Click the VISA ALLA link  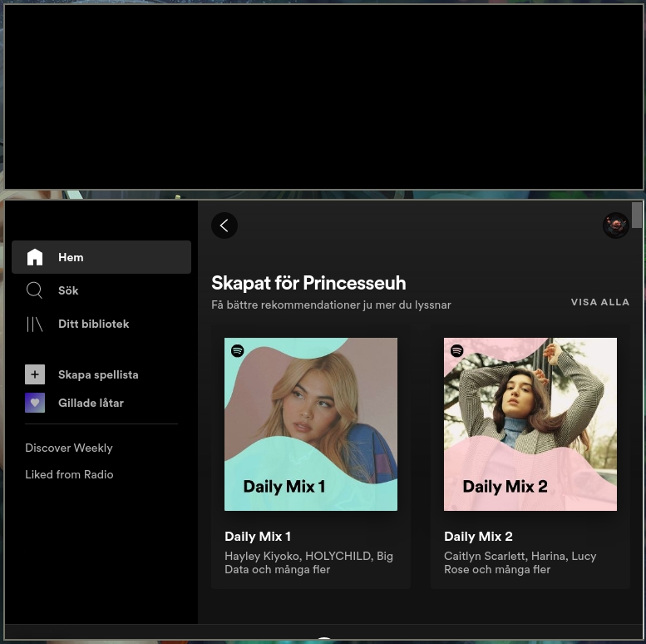[x=599, y=302]
